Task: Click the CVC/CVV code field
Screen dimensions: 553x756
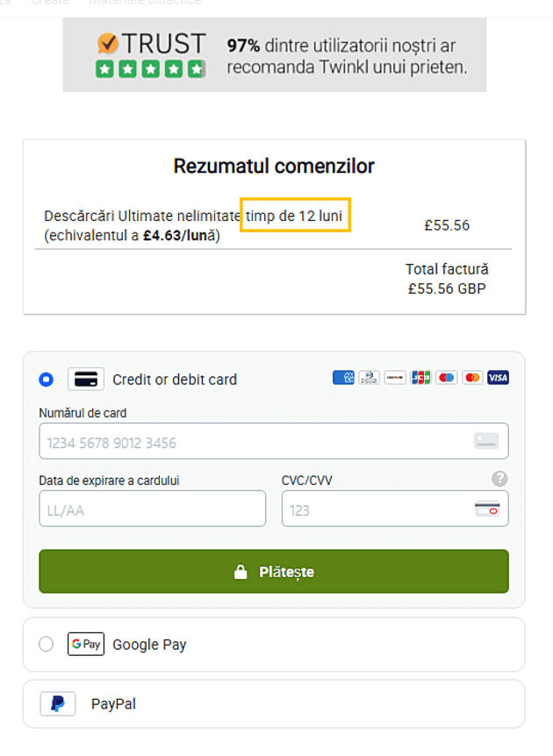Action: [x=394, y=509]
